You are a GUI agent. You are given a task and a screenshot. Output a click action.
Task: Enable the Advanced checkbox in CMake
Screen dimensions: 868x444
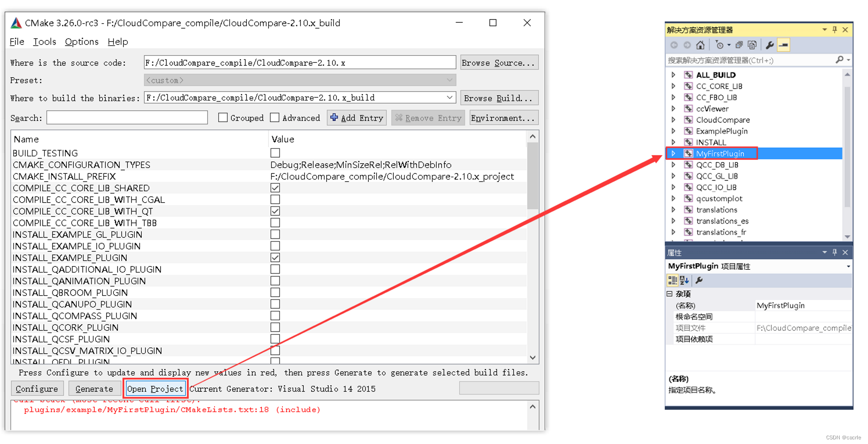[x=274, y=118]
